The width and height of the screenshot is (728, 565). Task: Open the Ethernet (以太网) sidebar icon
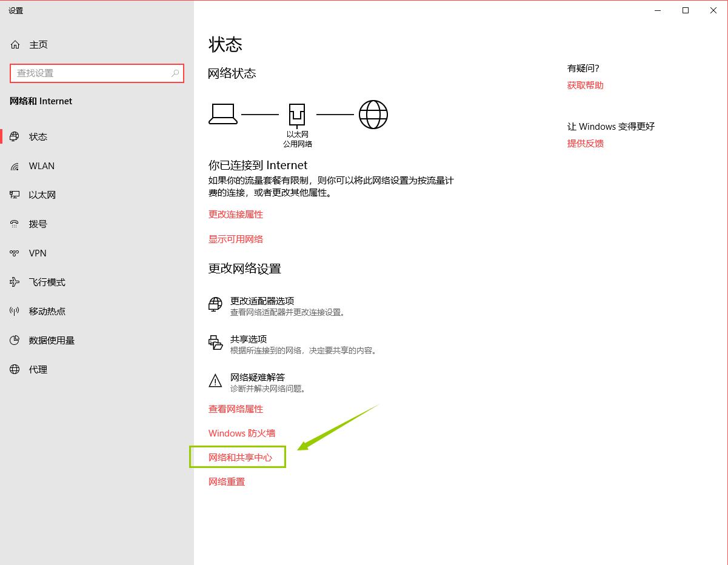click(15, 195)
